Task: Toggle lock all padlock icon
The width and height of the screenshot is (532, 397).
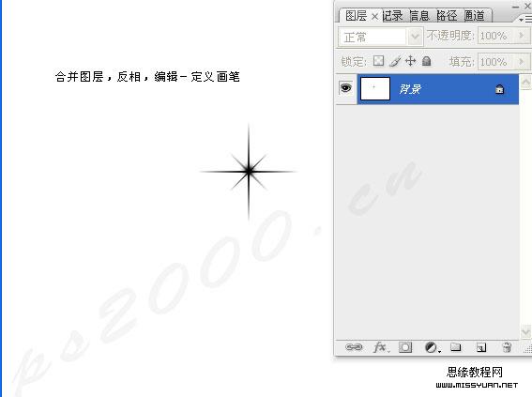Action: coord(427,61)
